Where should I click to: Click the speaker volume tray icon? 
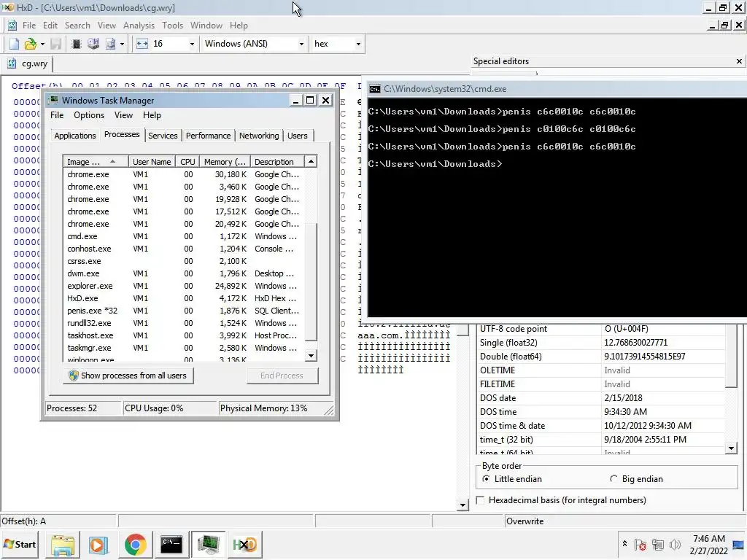(675, 545)
